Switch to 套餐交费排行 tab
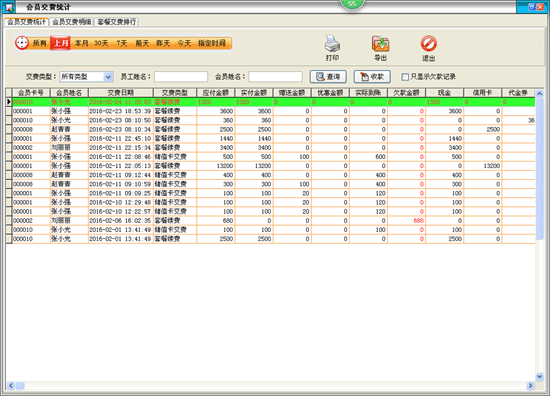Screen dimensions: 550x396 tap(117, 22)
